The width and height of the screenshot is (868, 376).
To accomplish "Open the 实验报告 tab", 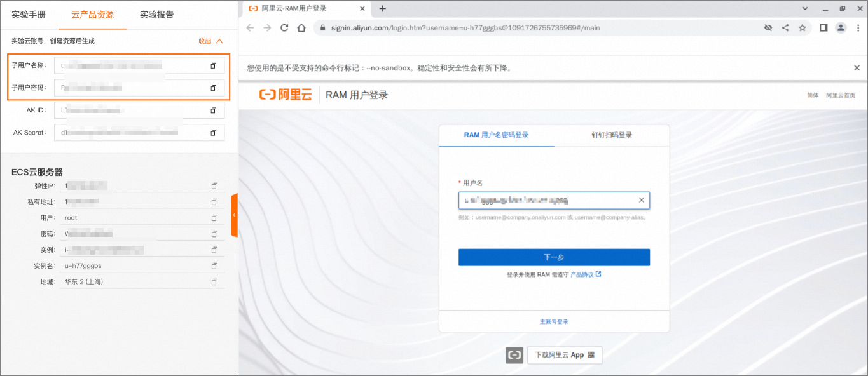I will (157, 15).
